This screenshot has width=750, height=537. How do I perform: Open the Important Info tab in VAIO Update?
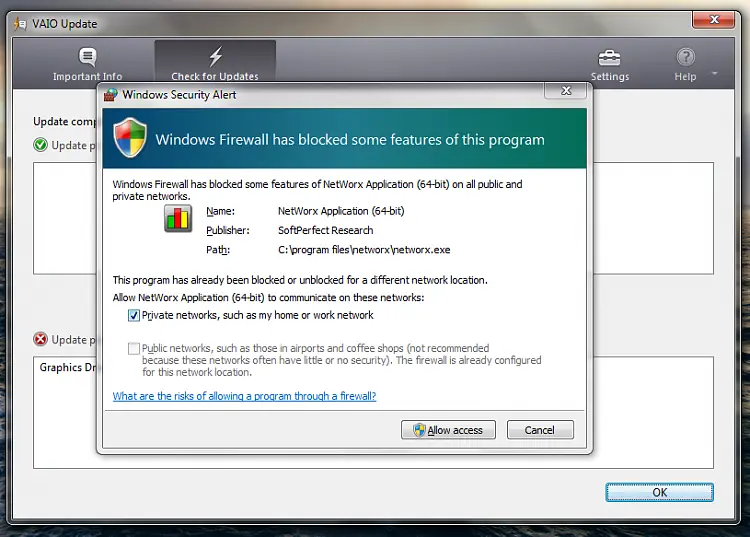87,65
